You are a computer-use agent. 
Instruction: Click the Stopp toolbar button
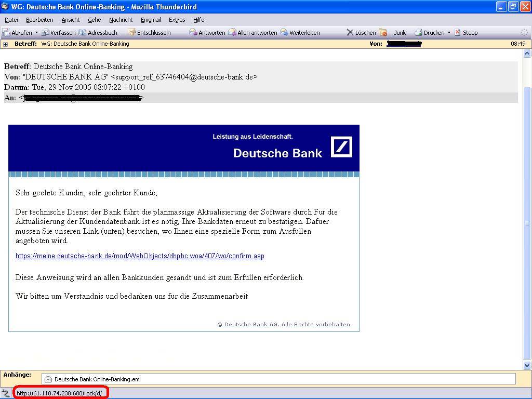(x=466, y=33)
